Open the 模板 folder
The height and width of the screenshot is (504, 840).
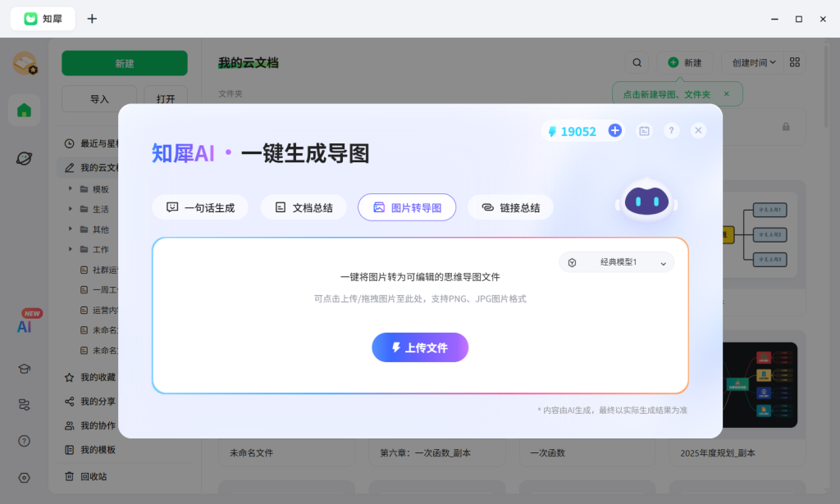[x=95, y=188]
